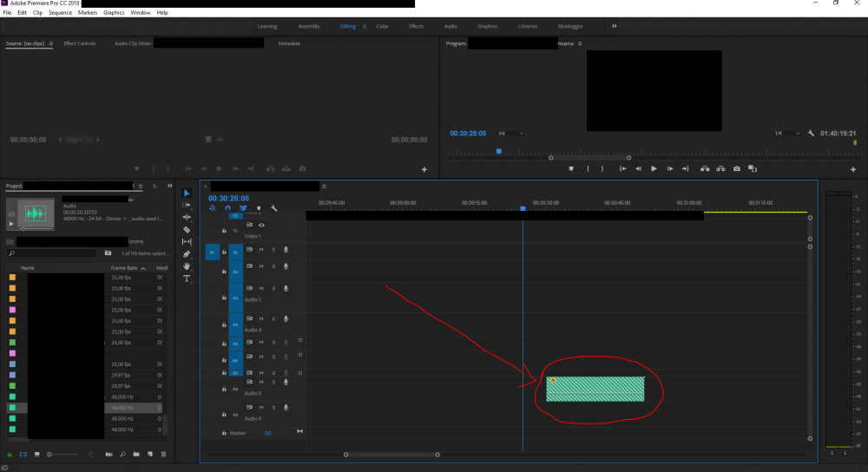Pick the Hand tool
Viewport: 868px width, 472px height.
point(187,266)
